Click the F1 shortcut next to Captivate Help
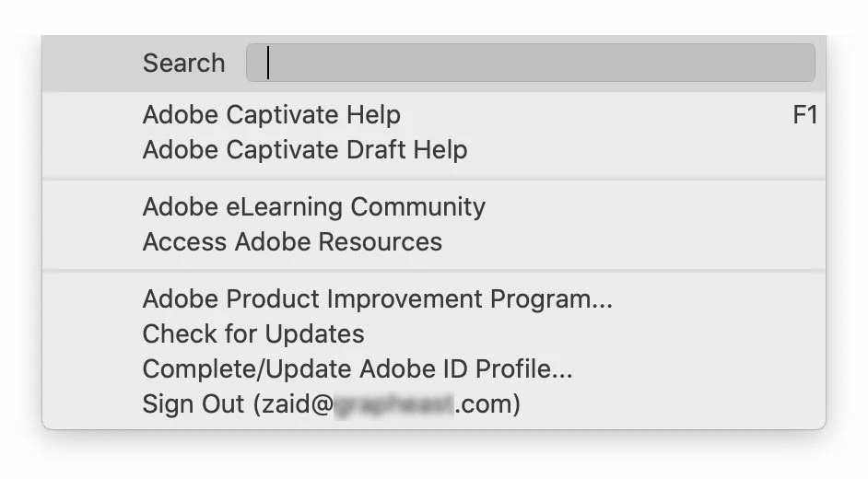This screenshot has width=868, height=479. pos(805,115)
